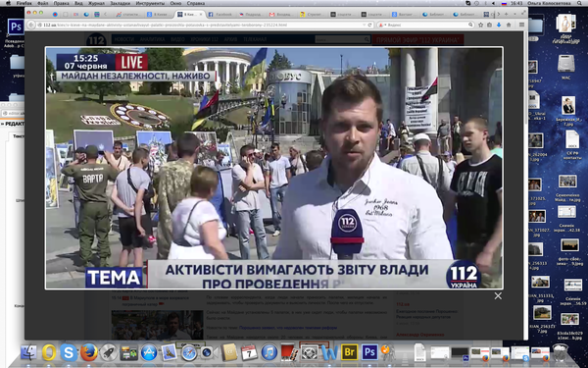Switch to the Facebook browser tab

[220, 15]
